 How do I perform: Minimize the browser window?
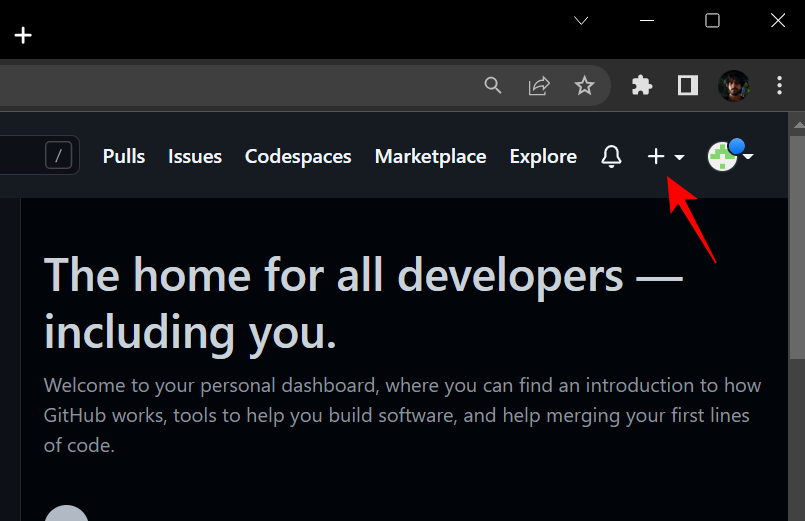click(647, 21)
